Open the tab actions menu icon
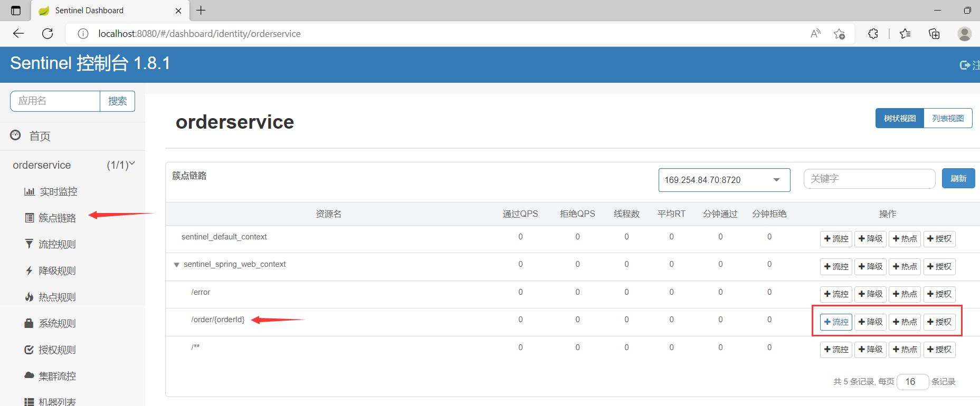The width and height of the screenshot is (980, 406). coord(16,11)
